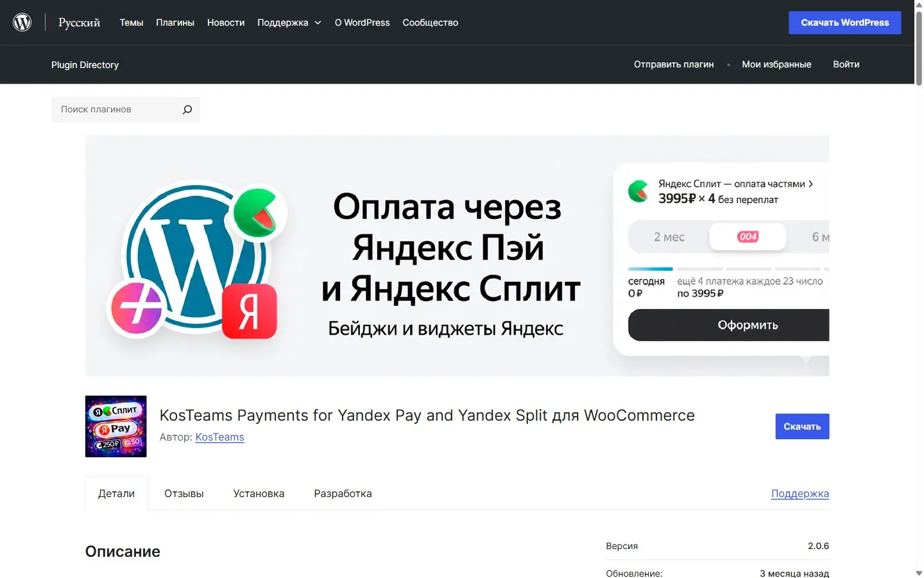
Task: Click the blue Скачать plugin button
Action: click(802, 426)
